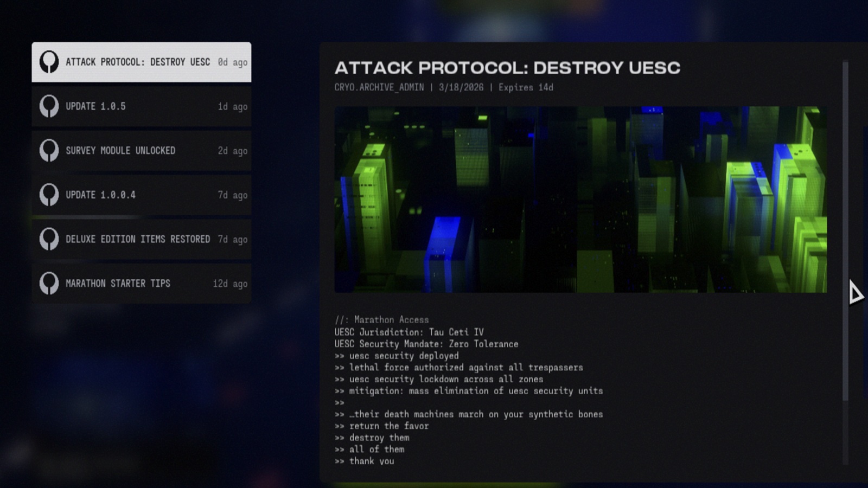
Task: Select the Attack Protocol: Destroy UESC list title
Action: point(138,62)
